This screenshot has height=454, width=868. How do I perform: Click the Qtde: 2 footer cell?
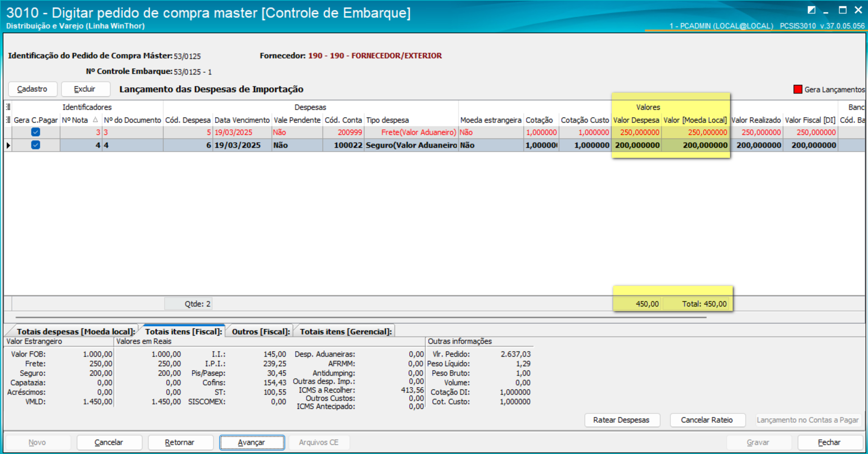(x=188, y=304)
